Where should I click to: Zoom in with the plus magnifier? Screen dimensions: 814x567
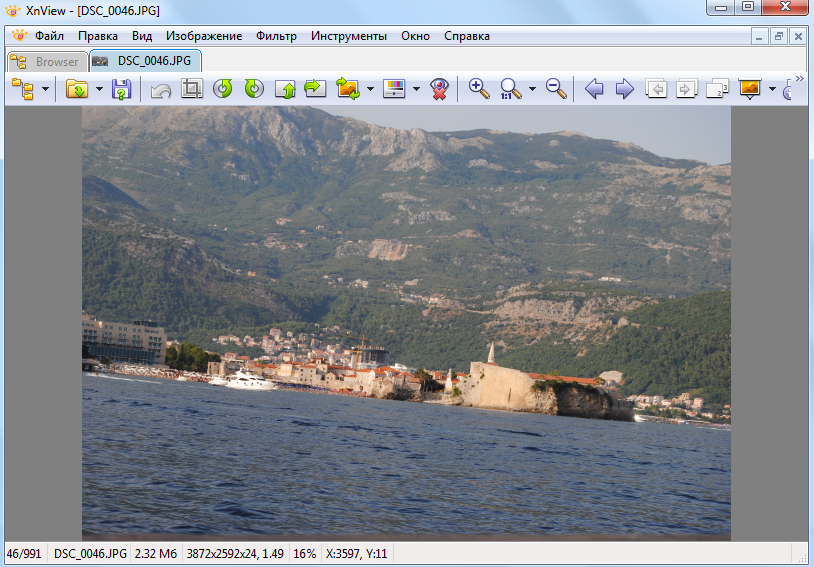coord(479,89)
